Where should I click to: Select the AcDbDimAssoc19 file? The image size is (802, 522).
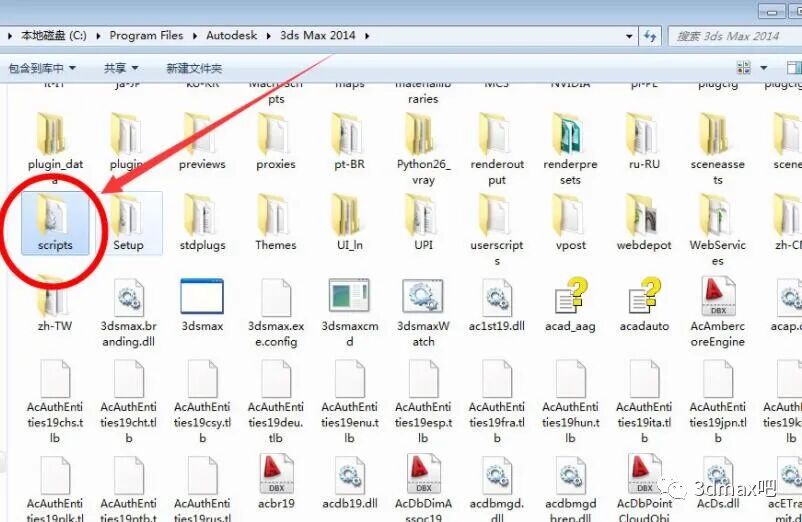point(423,488)
